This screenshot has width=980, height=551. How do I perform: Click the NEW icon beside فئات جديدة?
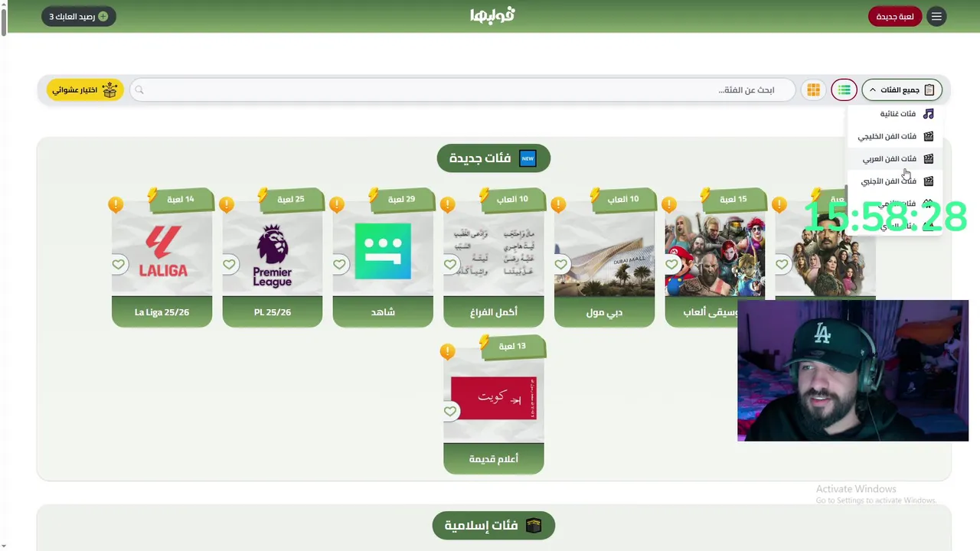coord(528,158)
